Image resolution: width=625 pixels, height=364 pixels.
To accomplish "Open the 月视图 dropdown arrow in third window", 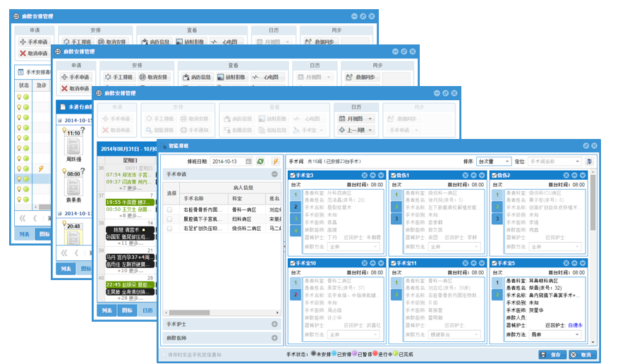I will pos(370,119).
